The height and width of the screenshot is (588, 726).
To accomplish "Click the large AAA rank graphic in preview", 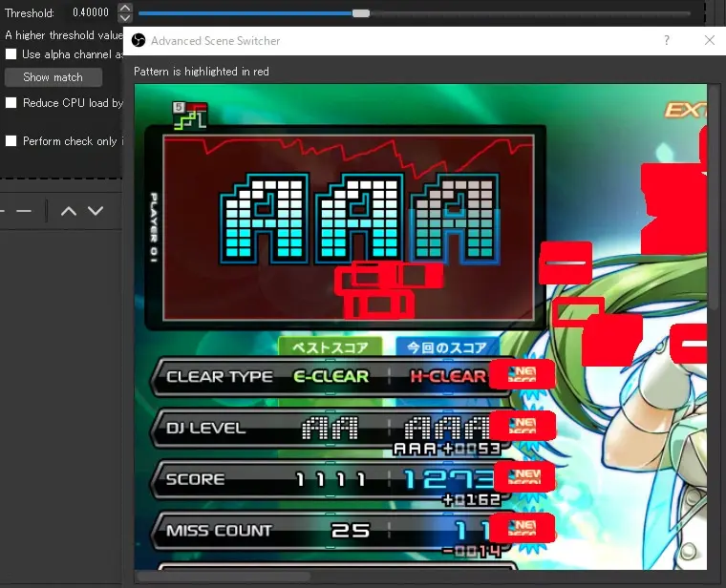I will pos(360,218).
